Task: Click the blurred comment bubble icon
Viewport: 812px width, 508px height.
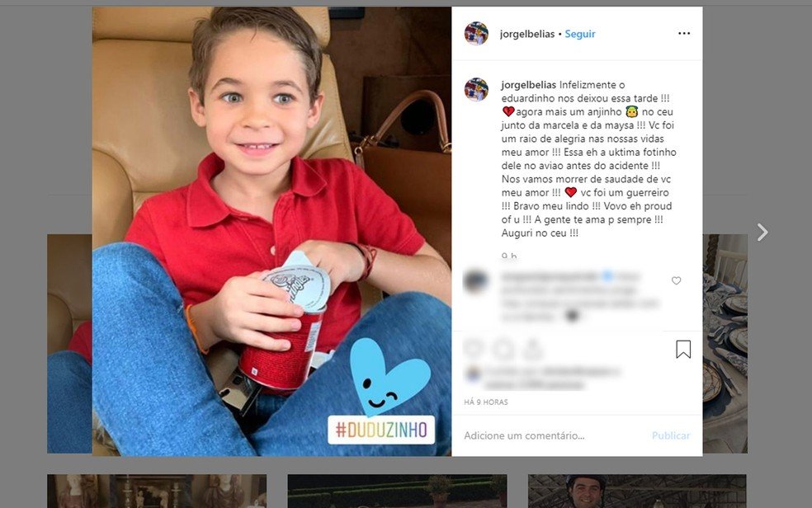Action: (x=503, y=349)
